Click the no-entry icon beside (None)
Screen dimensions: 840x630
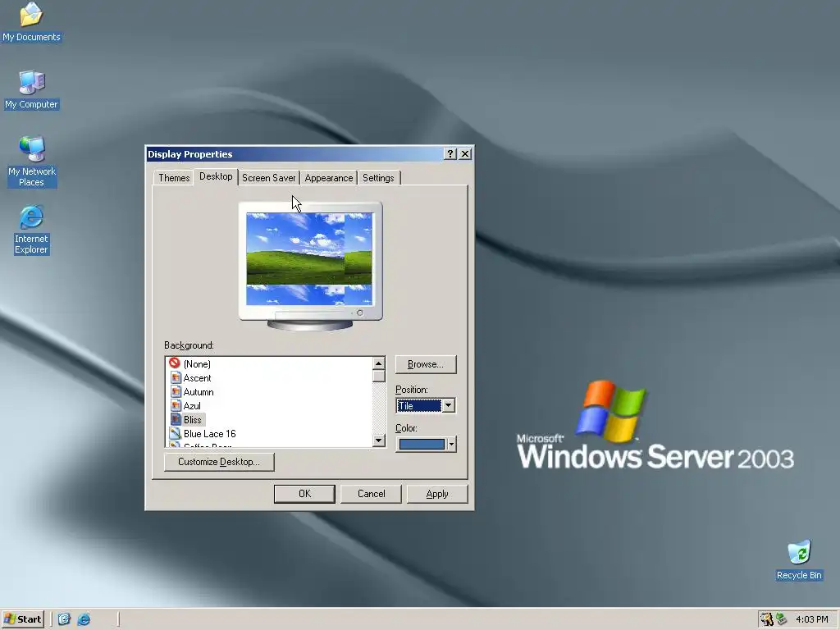(x=175, y=363)
